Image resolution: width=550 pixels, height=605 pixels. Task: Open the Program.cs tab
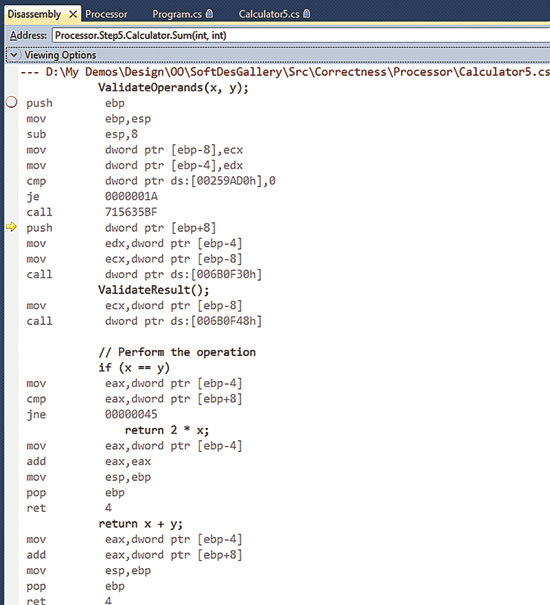177,14
